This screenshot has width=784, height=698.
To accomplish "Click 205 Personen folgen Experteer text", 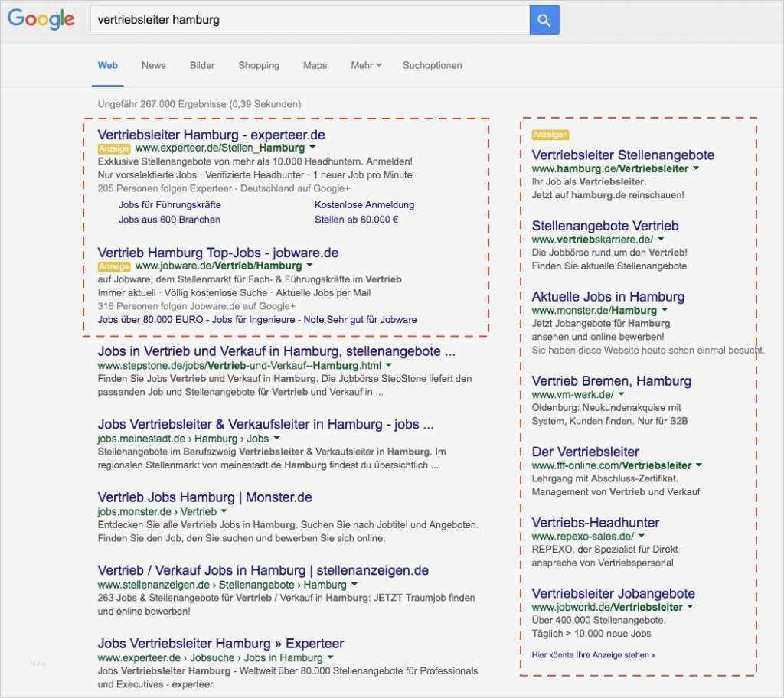I will [224, 188].
